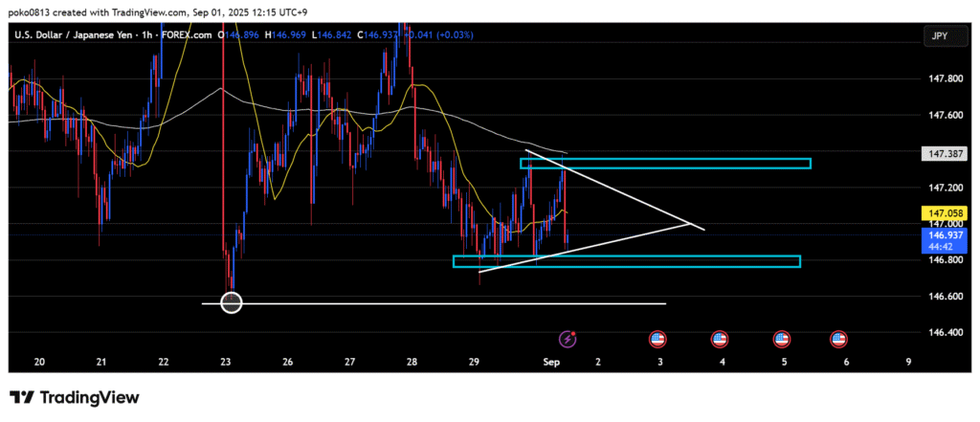980x422 pixels.
Task: Click the blue 146.937 current price label
Action: [x=936, y=233]
